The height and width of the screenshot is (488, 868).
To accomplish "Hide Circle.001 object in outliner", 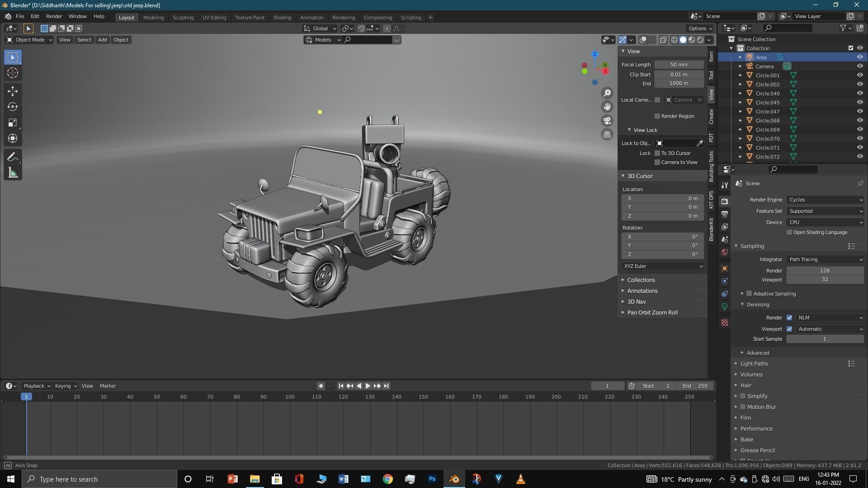I will pyautogui.click(x=860, y=75).
